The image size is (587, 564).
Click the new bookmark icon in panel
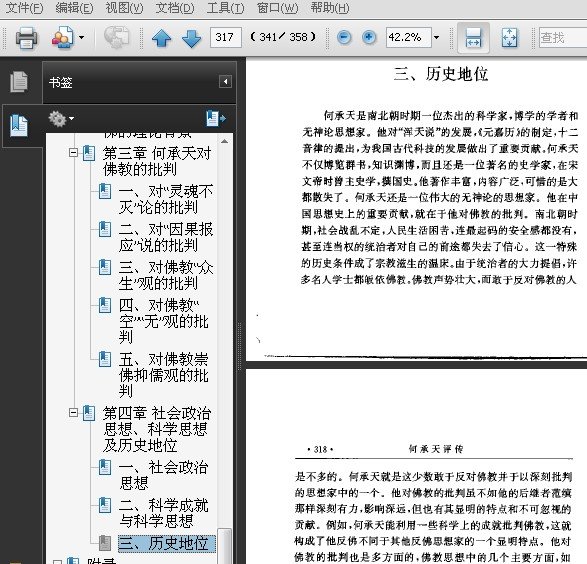pos(216,119)
